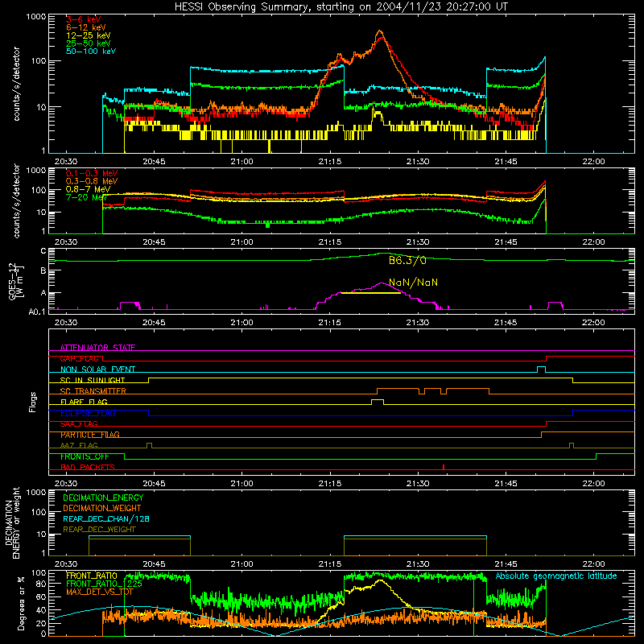Click the SAA_FLAG label

pos(79,424)
